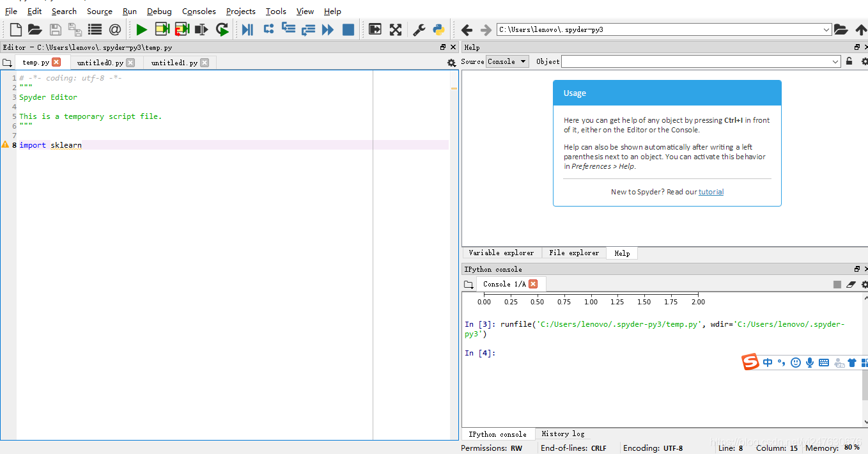Image resolution: width=868 pixels, height=454 pixels.
Task: Open the Help menu in the menu bar
Action: point(332,11)
